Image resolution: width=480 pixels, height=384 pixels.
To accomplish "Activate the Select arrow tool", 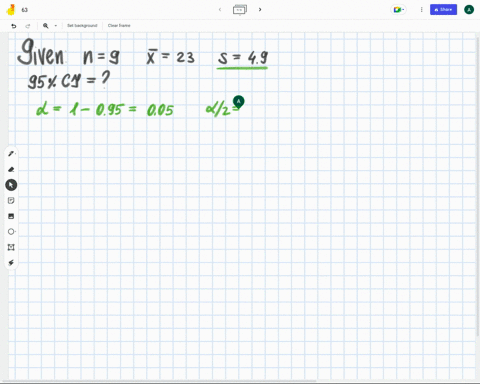I will coord(11,185).
